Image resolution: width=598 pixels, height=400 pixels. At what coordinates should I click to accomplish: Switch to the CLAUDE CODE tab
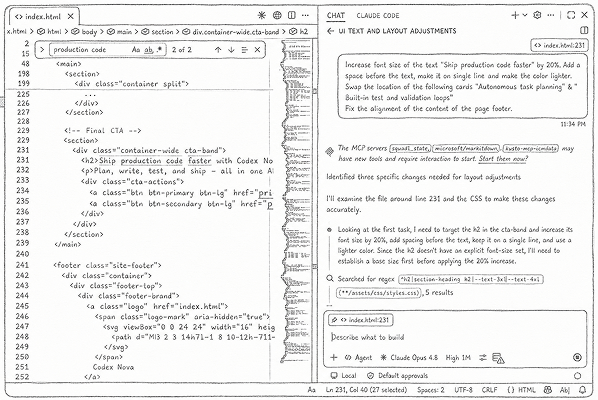tap(378, 15)
